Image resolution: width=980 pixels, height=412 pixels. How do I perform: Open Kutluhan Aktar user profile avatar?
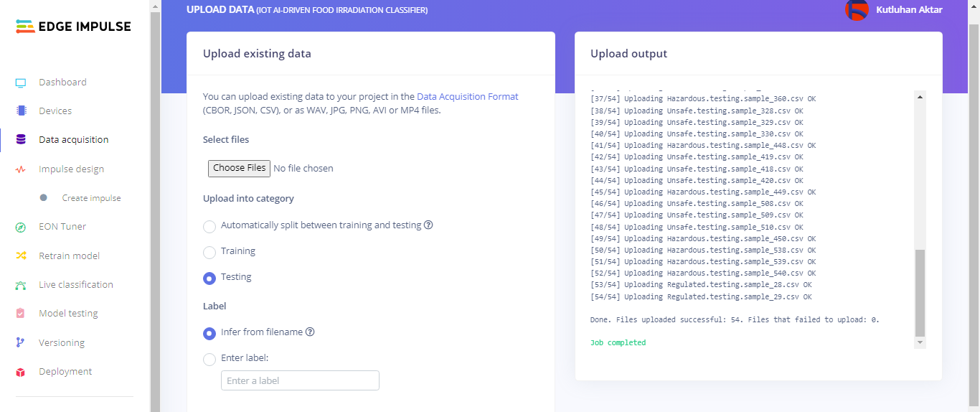pyautogui.click(x=857, y=10)
